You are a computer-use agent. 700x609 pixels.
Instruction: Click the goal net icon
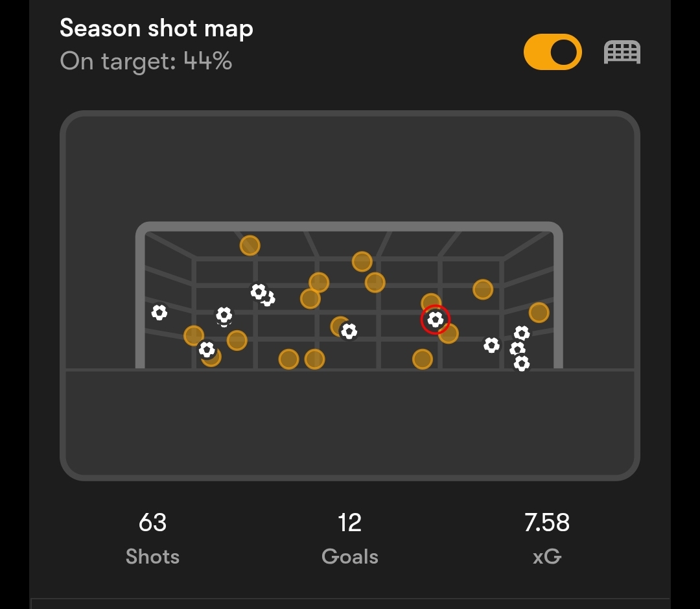point(622,53)
